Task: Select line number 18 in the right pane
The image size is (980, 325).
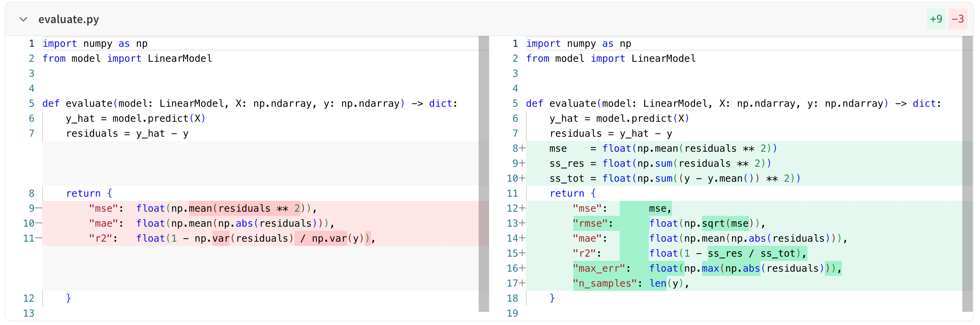Action: tap(513, 298)
